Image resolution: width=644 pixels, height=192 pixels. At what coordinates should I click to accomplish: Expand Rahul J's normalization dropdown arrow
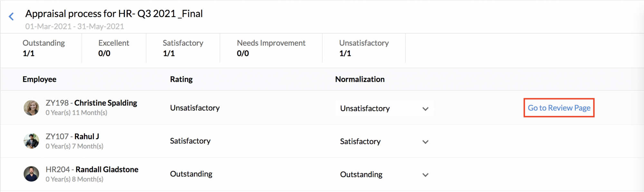(x=425, y=142)
